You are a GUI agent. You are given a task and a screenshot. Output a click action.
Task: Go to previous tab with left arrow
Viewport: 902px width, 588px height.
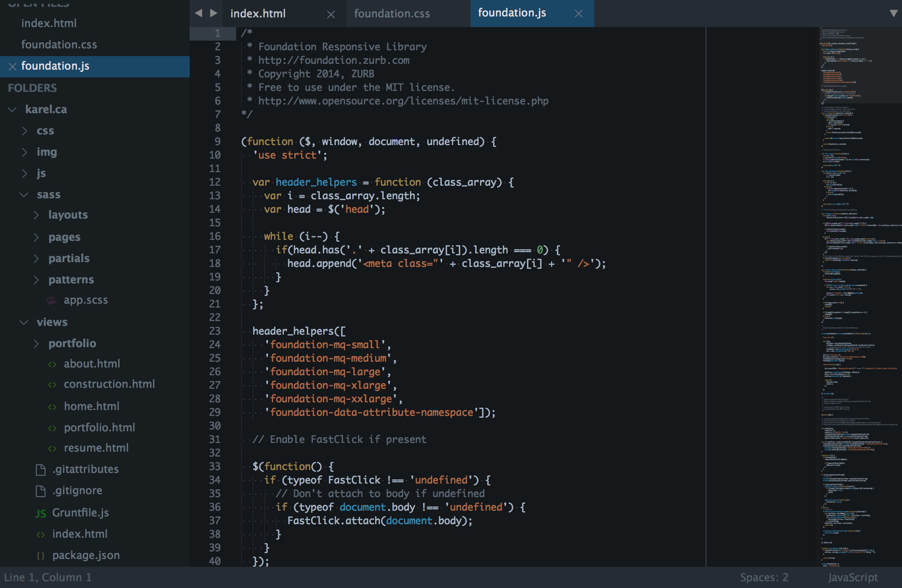tap(198, 13)
